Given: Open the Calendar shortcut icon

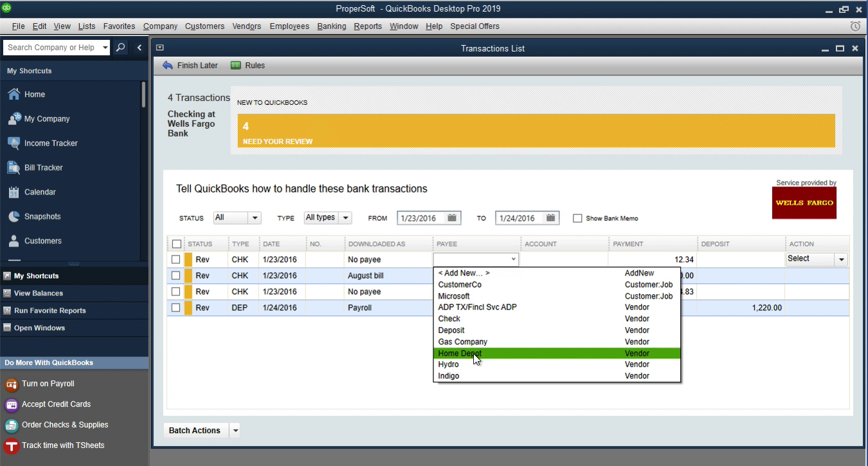Looking at the screenshot, I should coord(14,192).
